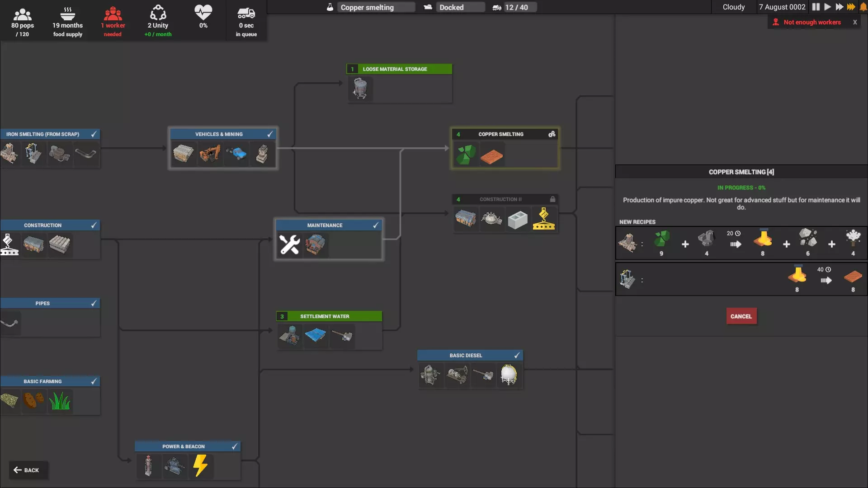Open current research Copper smelting field
Image resolution: width=868 pixels, height=488 pixels.
point(375,7)
